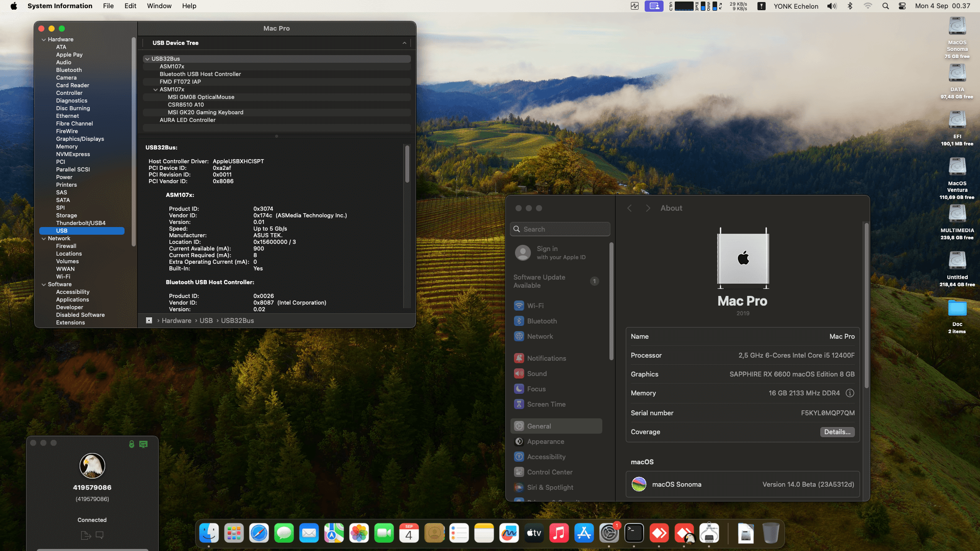Image resolution: width=980 pixels, height=551 pixels.
Task: Open Control Center from the menu bar
Action: 902,6
